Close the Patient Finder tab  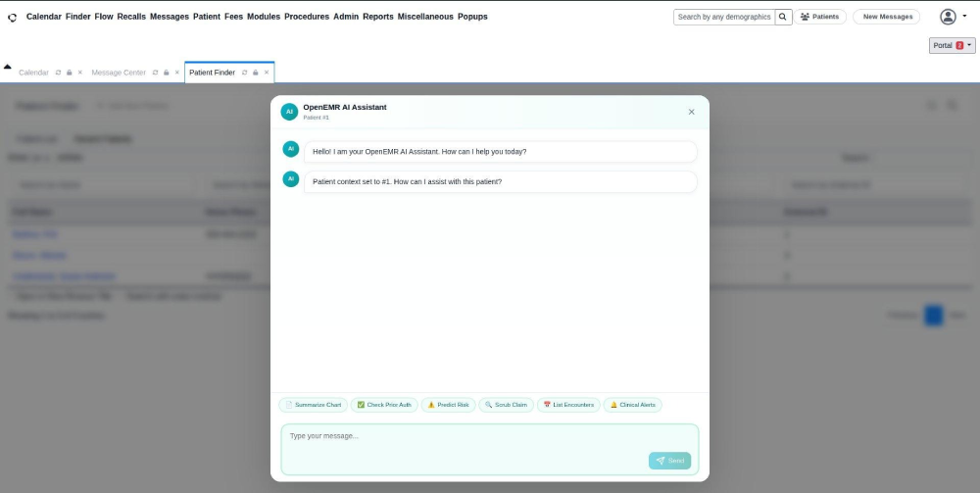(x=267, y=73)
